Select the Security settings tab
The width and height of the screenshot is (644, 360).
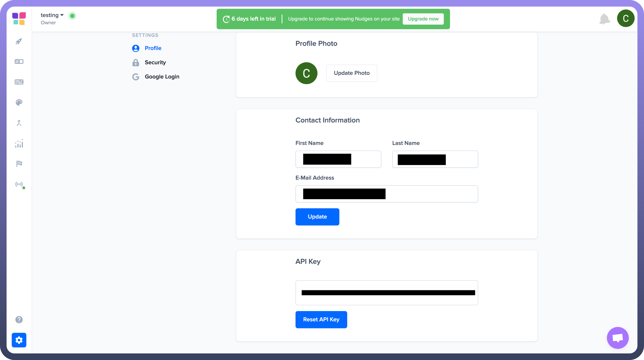tap(155, 63)
